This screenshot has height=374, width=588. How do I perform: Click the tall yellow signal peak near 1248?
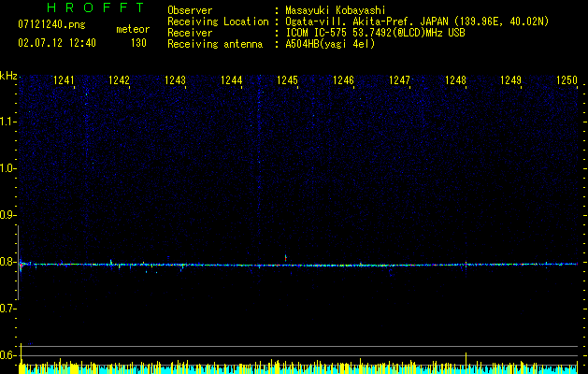[x=466, y=362]
